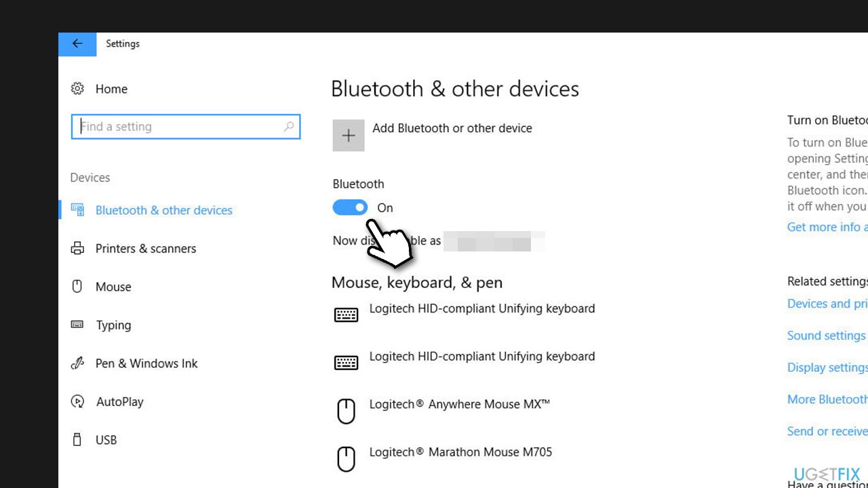Open Devices and printers link
This screenshot has height=488, width=868.
(x=826, y=303)
